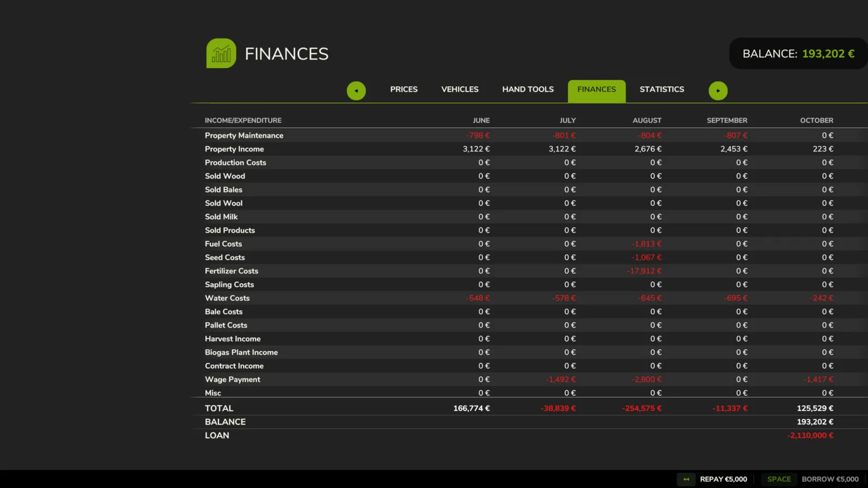This screenshot has height=488, width=868.
Task: Click the AUGUST column header
Action: pyautogui.click(x=647, y=120)
